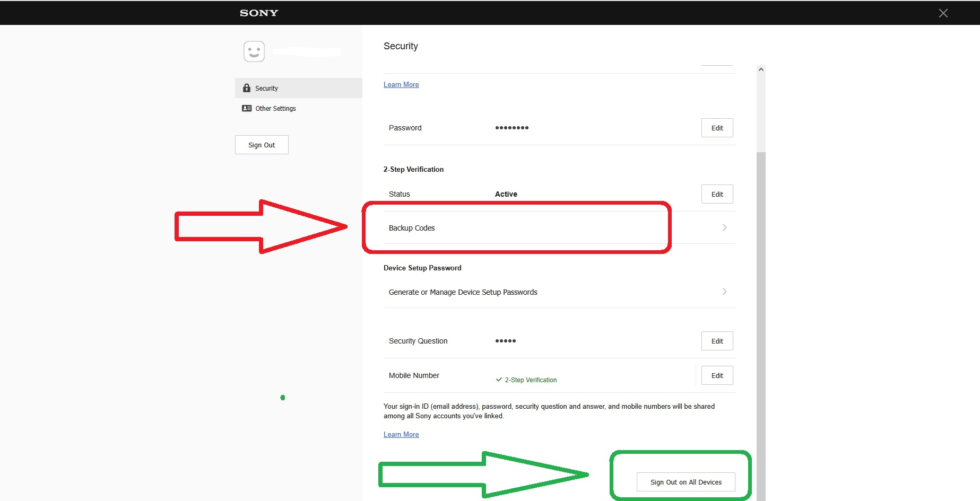Click the Device Setup Password heading
Viewport: 980px width, 501px height.
point(422,268)
